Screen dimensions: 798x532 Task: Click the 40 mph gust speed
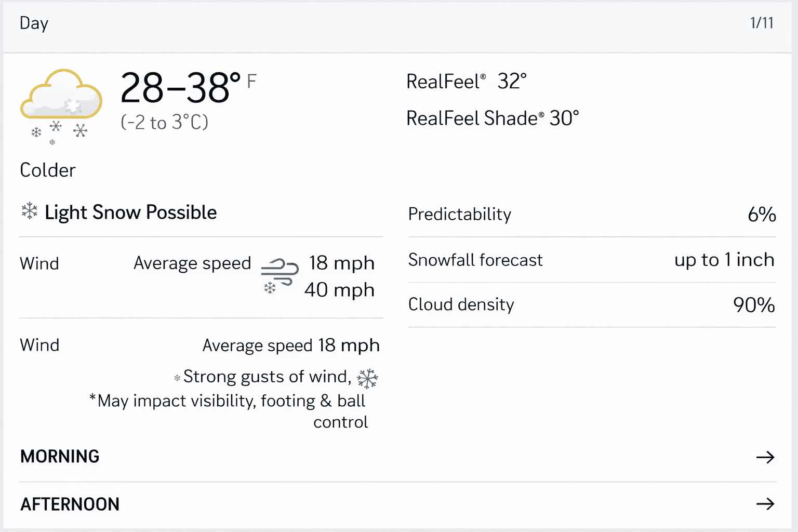point(339,290)
